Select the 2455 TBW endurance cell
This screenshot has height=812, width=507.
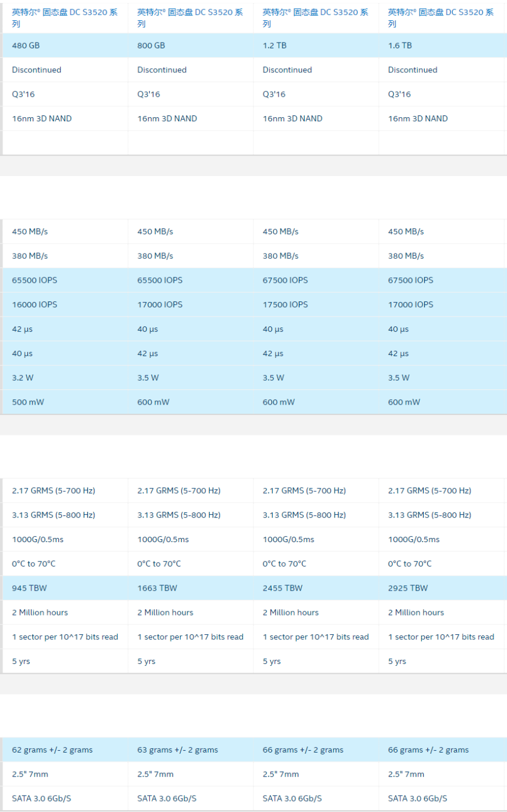pyautogui.click(x=316, y=588)
